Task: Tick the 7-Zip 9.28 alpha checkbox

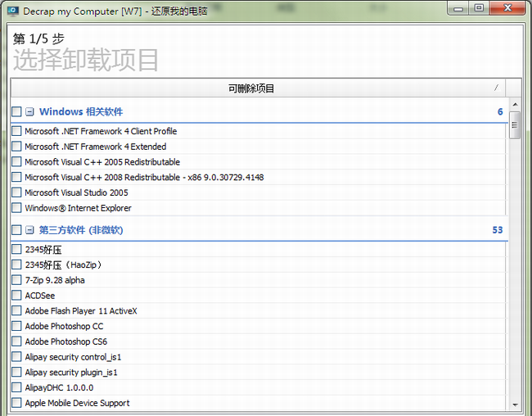Action: 16,280
